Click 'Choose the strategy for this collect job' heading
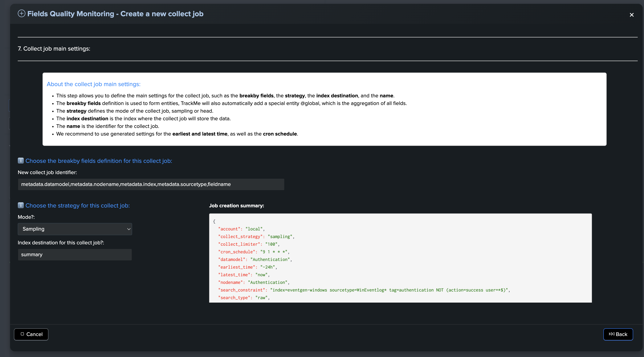644x357 pixels. pyautogui.click(x=78, y=206)
